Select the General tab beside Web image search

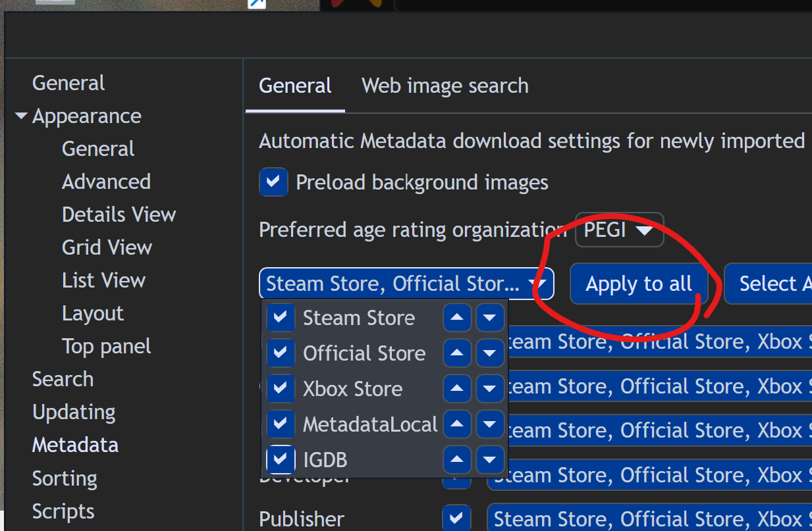pyautogui.click(x=295, y=86)
